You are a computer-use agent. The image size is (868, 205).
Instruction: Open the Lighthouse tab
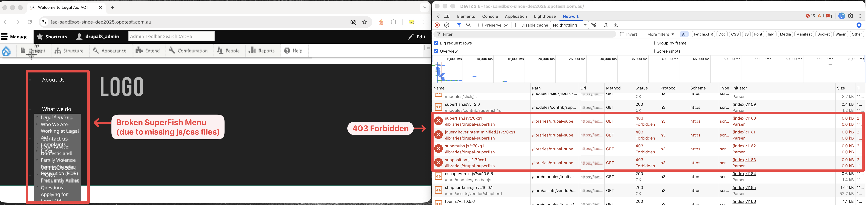(x=545, y=16)
